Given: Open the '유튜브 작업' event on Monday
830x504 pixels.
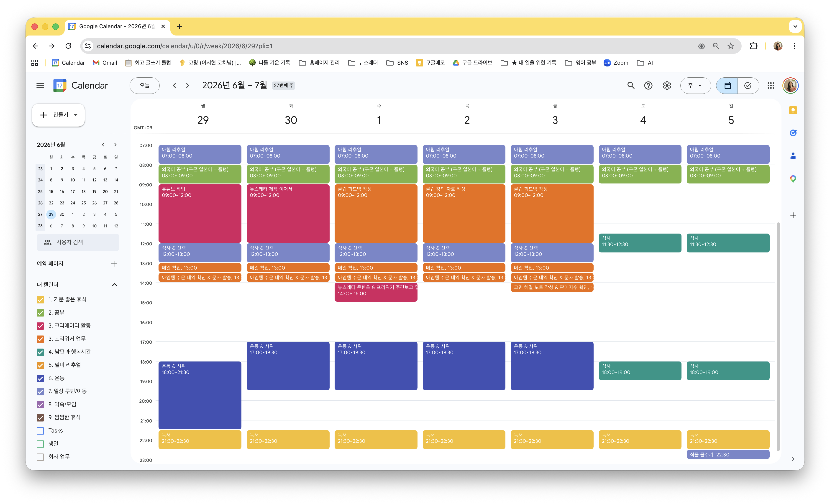Looking at the screenshot, I should 200,214.
